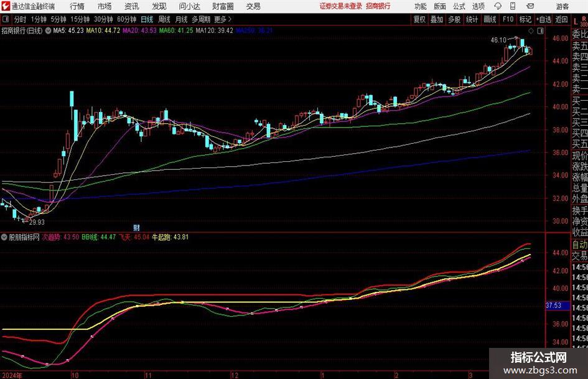Open the 公式 menu
Viewport: 588px width, 379px height.
(459, 6)
